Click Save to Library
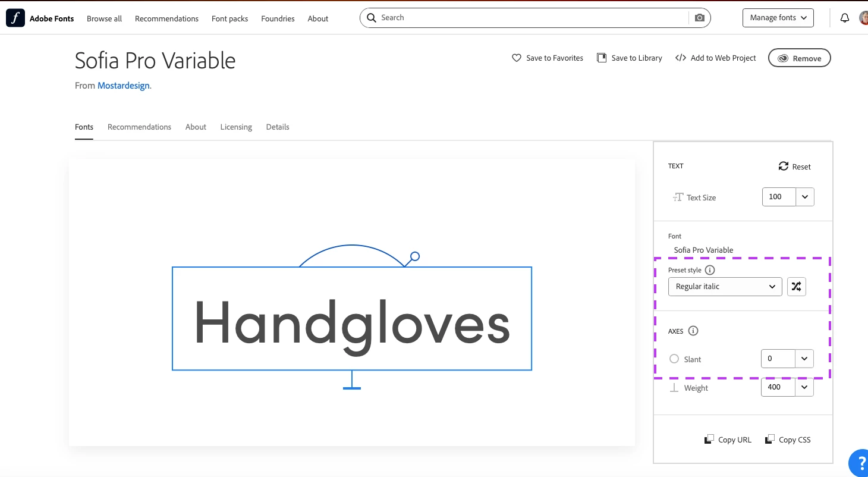This screenshot has width=868, height=477. click(630, 58)
